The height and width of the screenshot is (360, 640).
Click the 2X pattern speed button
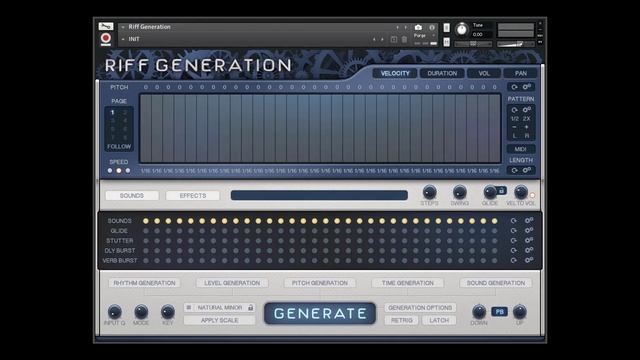click(527, 119)
